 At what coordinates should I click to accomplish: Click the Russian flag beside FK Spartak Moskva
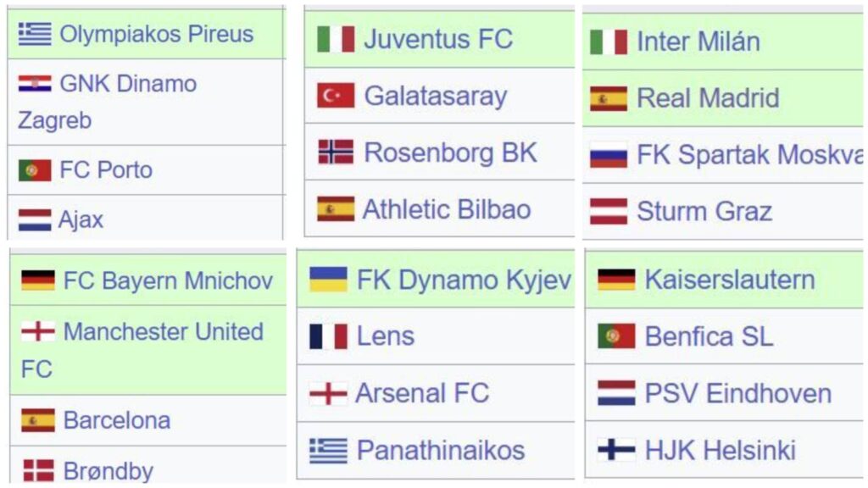[x=609, y=155]
